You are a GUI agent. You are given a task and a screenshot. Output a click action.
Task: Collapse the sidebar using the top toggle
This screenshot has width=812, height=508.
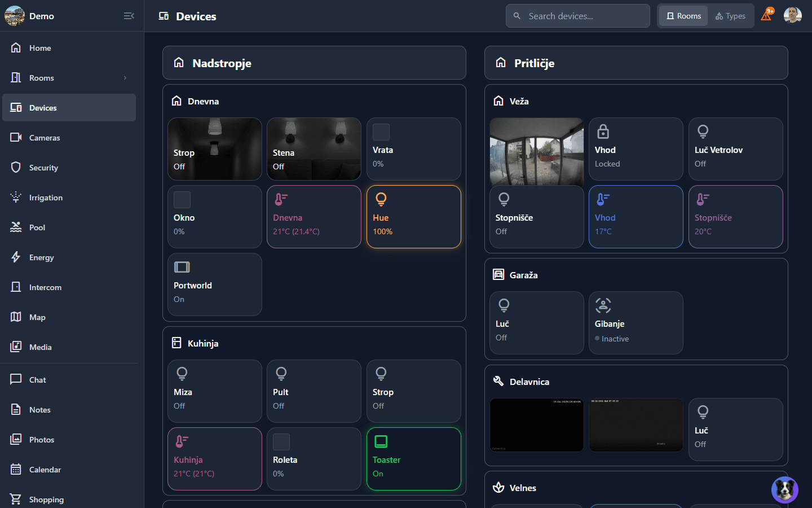129,16
